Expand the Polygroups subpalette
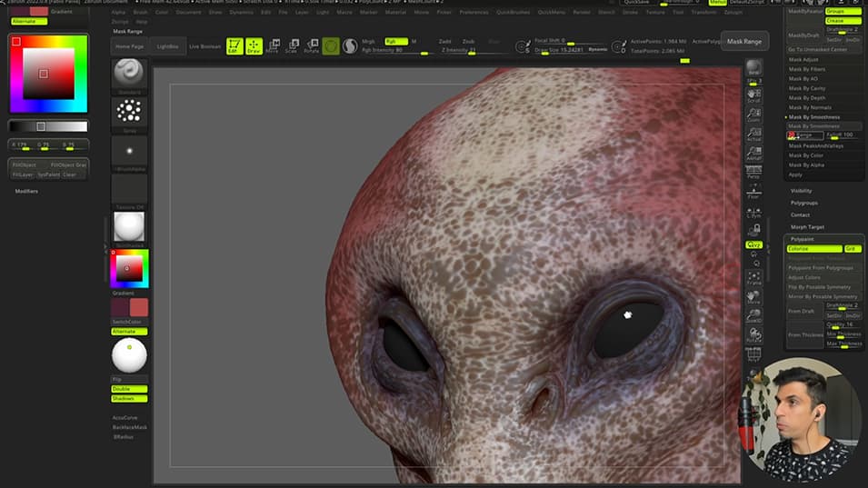 pyautogui.click(x=803, y=203)
